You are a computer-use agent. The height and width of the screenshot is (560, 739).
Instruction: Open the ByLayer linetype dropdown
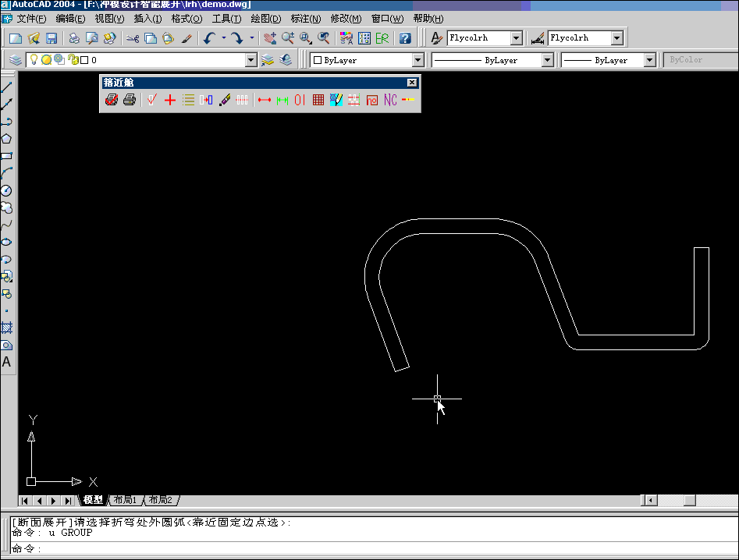tap(547, 60)
